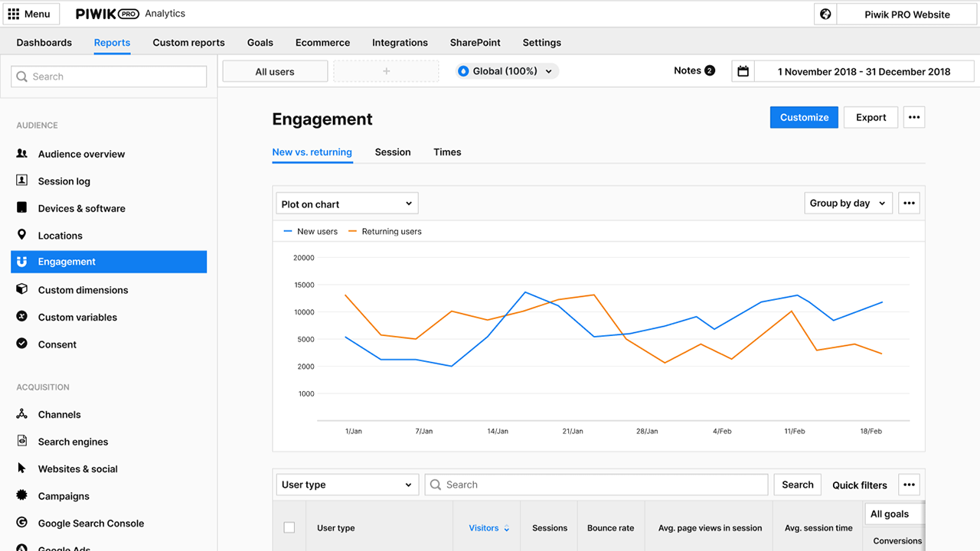Open the Ecommerce tab
Image resolution: width=980 pixels, height=551 pixels.
point(322,43)
